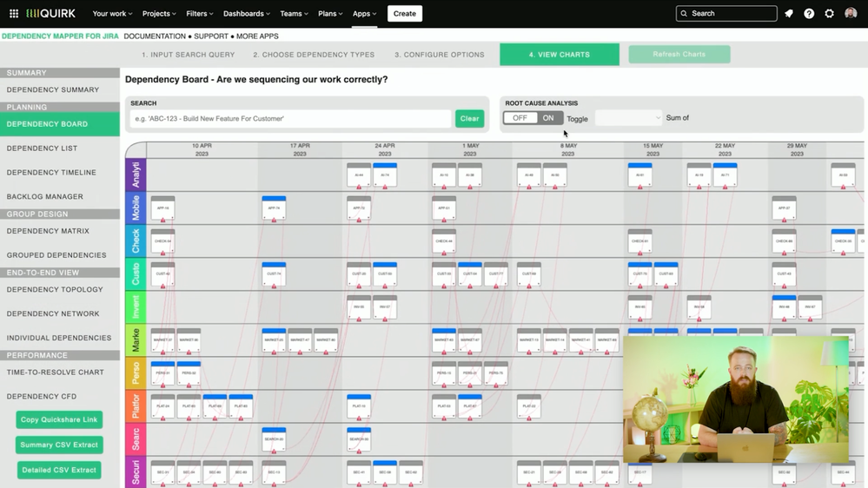Expand the Dashboards menu
Screen dimensions: 868x488
pyautogui.click(x=247, y=13)
